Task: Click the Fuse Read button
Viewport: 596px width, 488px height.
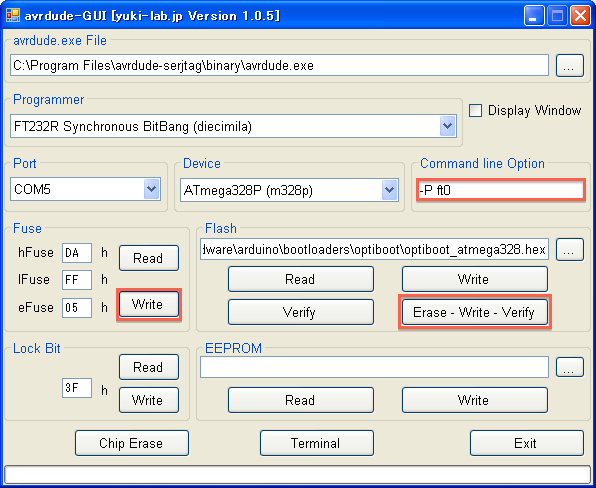Action: coord(149,258)
